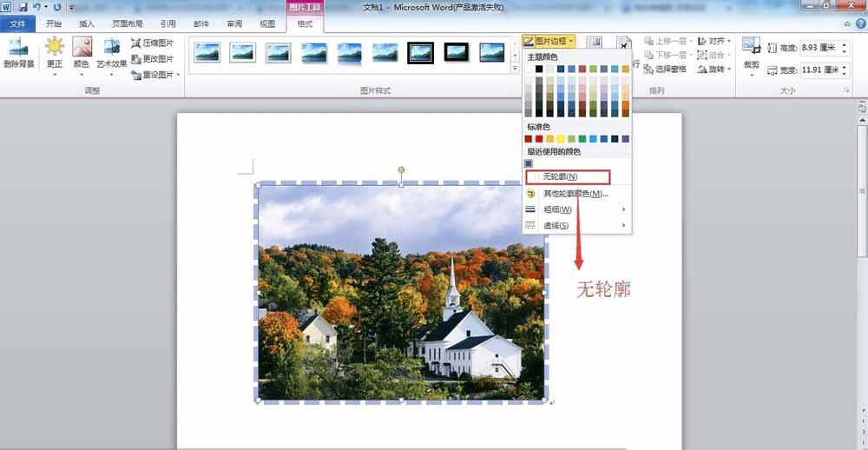
Task: Select the Format (格式) picture tools tab
Action: (x=305, y=23)
